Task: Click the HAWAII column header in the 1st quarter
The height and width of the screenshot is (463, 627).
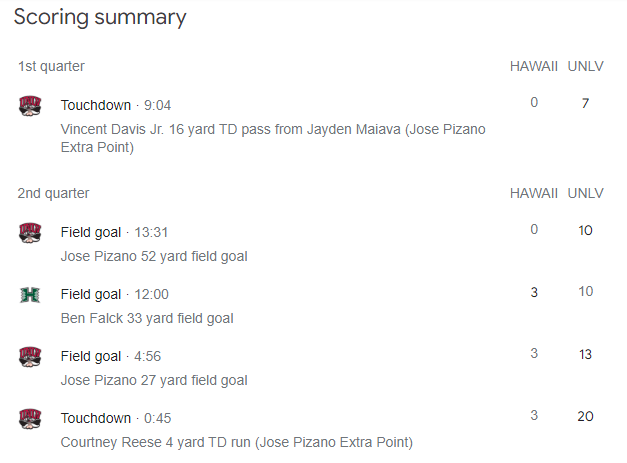Action: 533,66
